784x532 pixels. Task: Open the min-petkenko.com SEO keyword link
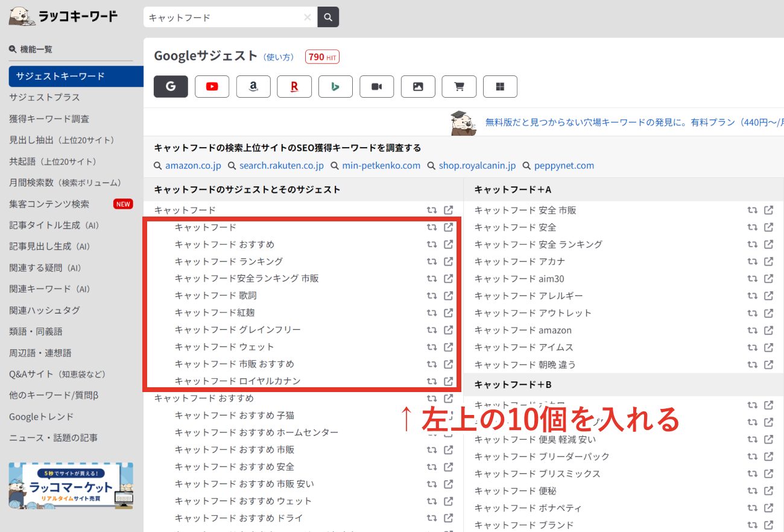tap(381, 165)
